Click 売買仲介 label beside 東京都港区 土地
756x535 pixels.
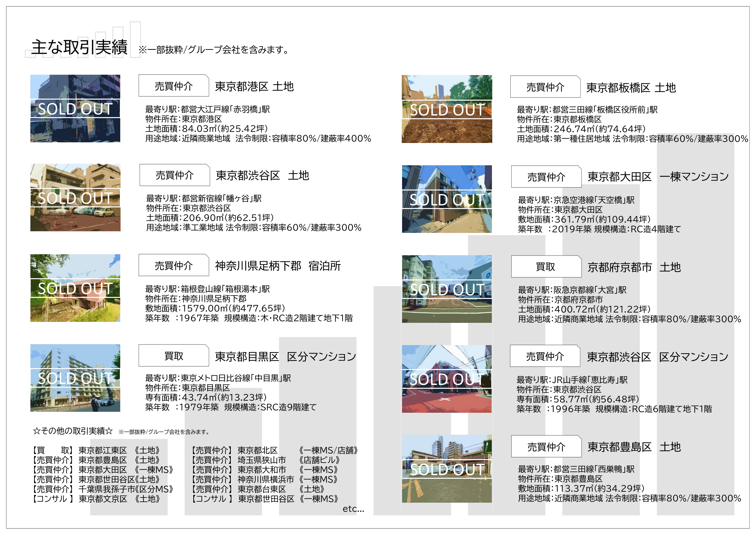pos(174,86)
